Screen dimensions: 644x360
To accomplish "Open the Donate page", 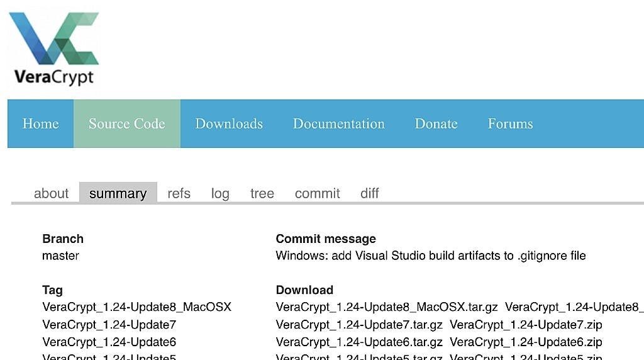I will tap(436, 124).
